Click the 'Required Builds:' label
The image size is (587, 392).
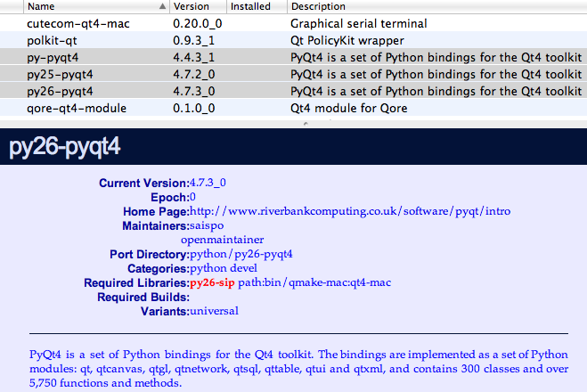143,298
